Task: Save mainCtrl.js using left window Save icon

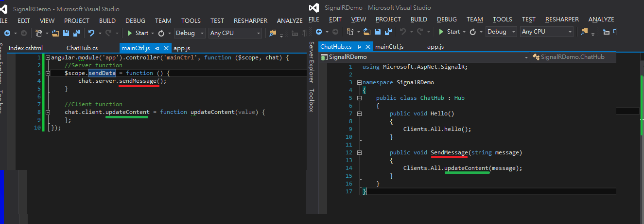Action: (x=66, y=33)
